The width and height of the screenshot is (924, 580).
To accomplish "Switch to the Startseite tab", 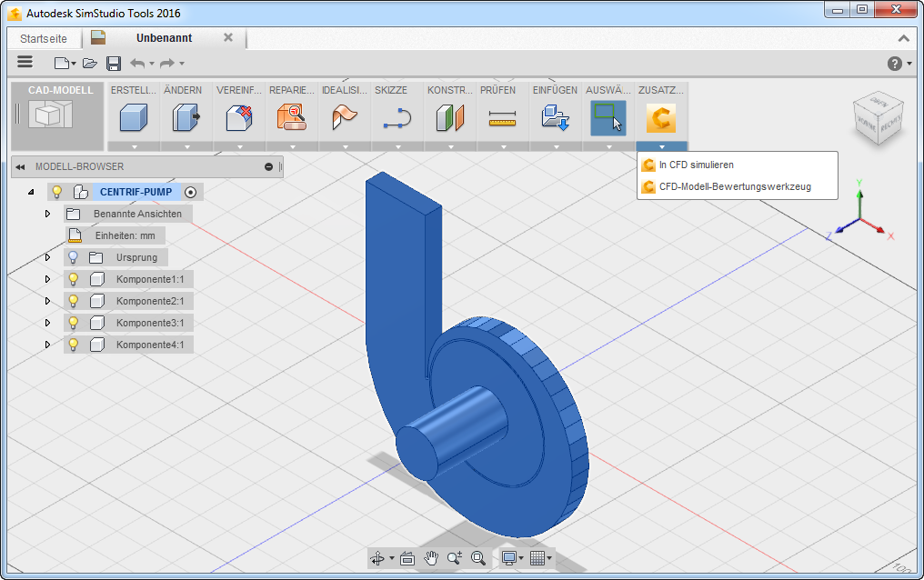I will (44, 39).
